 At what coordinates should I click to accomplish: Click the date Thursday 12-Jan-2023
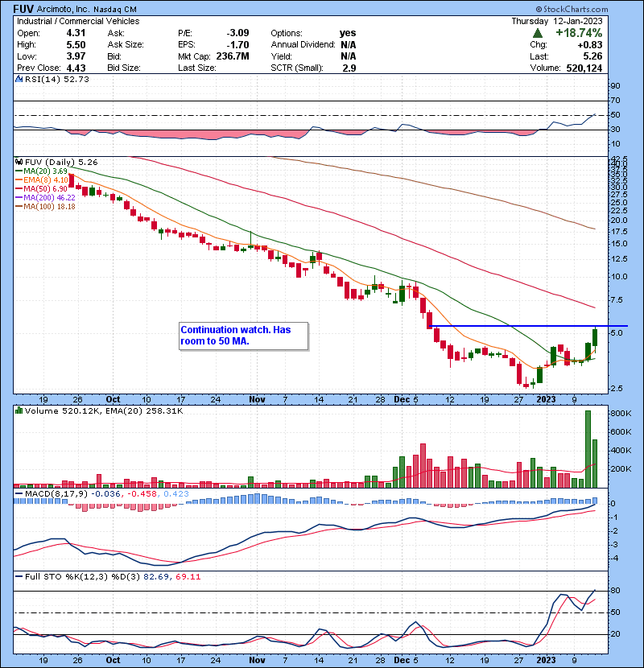[557, 21]
